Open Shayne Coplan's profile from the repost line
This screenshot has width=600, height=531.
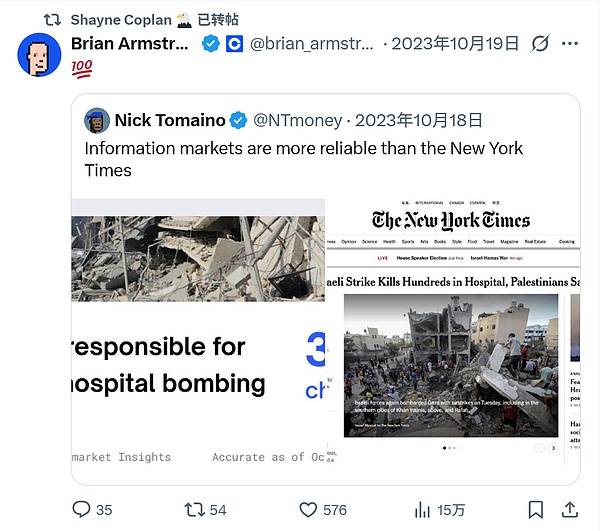click(x=121, y=19)
